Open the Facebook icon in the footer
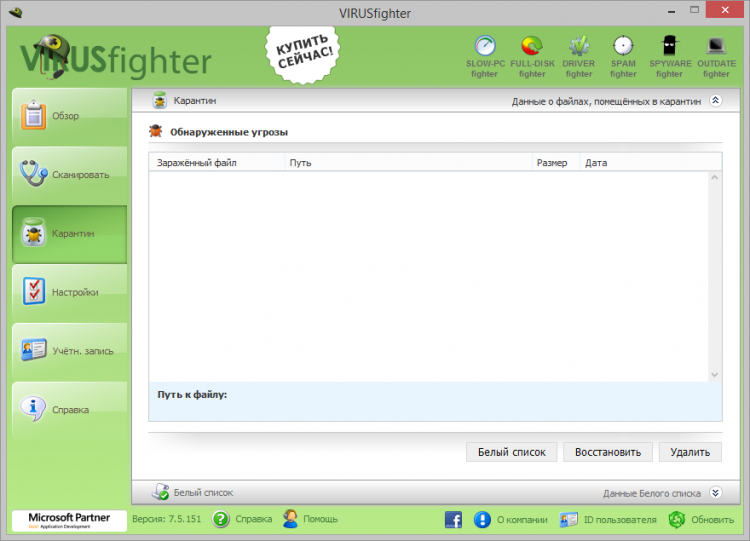750x541 pixels. coord(453,519)
